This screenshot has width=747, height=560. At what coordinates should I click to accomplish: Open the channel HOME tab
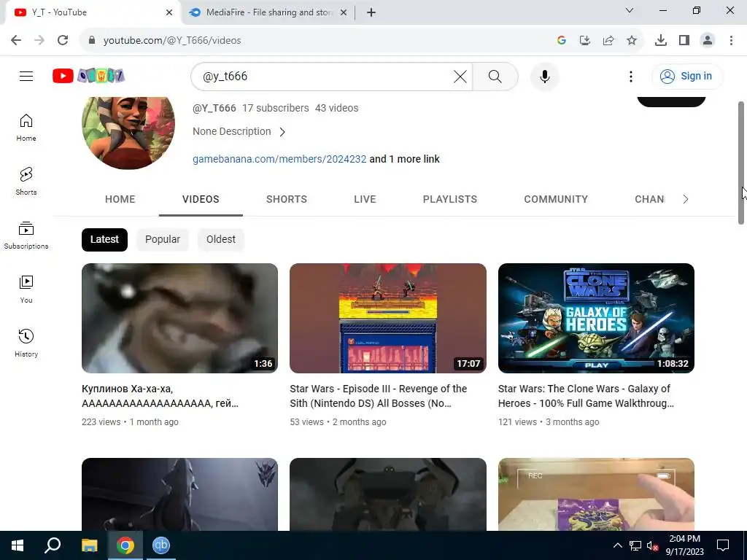pyautogui.click(x=120, y=199)
